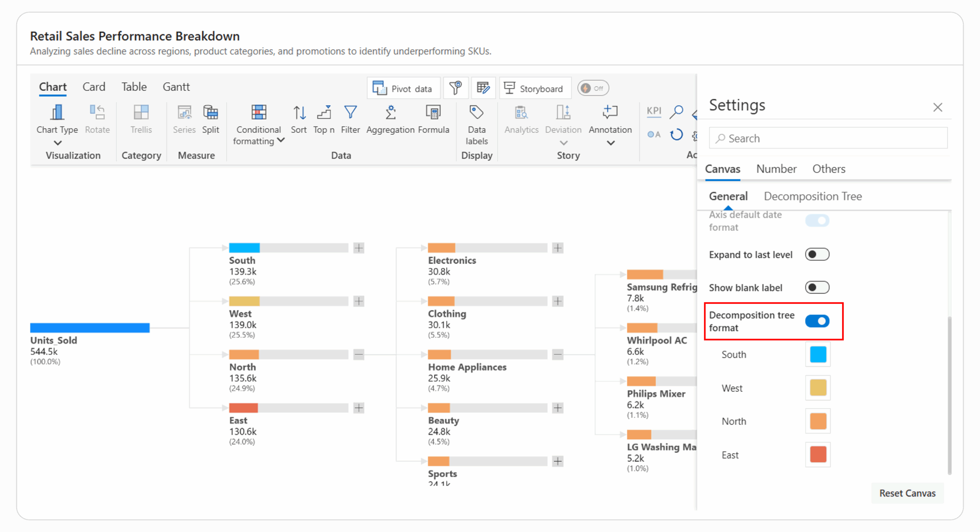Click the Settings search field
The image size is (980, 532).
(828, 138)
